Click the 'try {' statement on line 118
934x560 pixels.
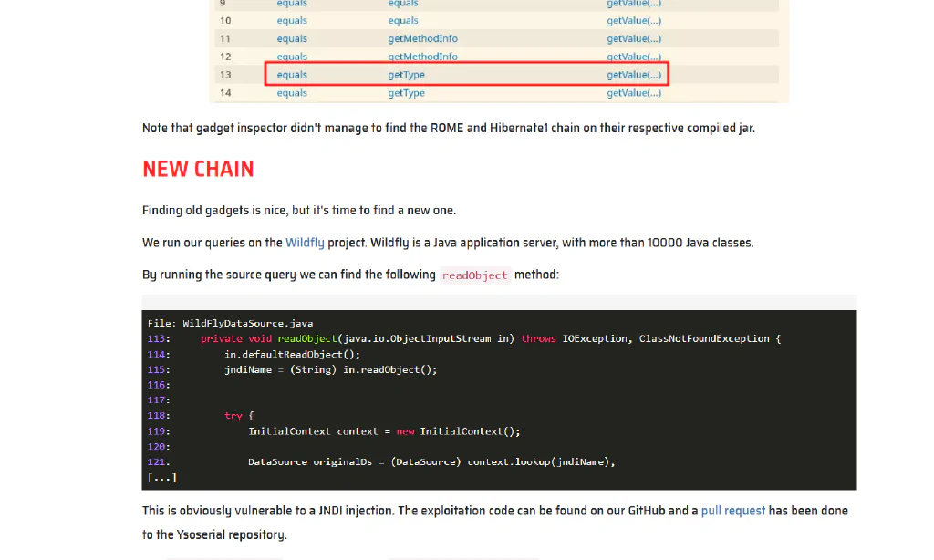click(x=239, y=415)
